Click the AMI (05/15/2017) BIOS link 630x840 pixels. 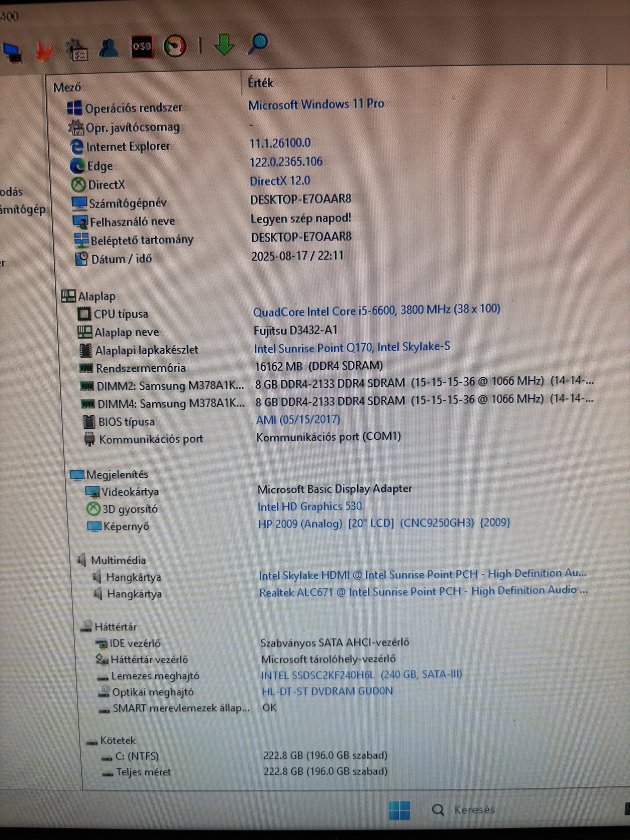click(298, 419)
